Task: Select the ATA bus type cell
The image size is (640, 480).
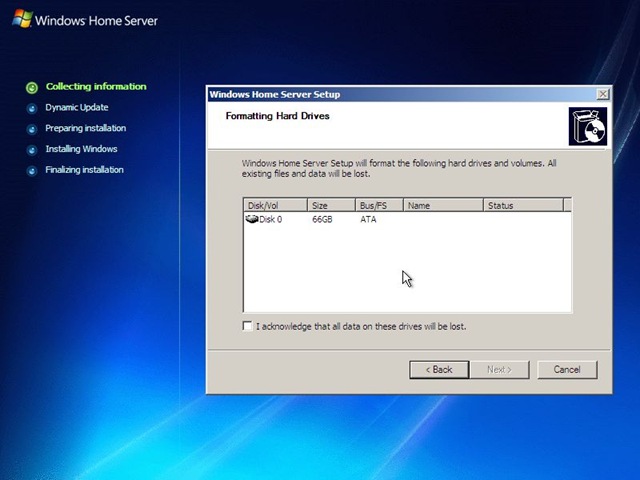Action: (368, 220)
